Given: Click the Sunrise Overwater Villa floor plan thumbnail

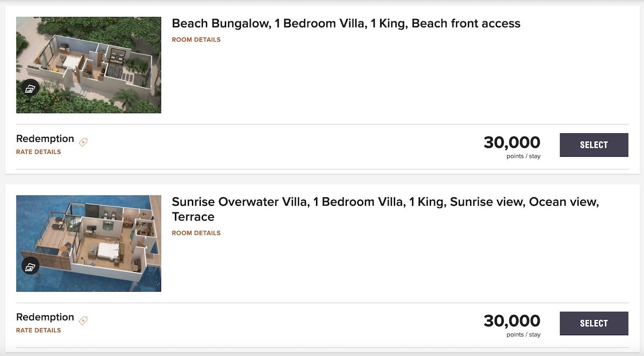Looking at the screenshot, I should click(x=89, y=243).
